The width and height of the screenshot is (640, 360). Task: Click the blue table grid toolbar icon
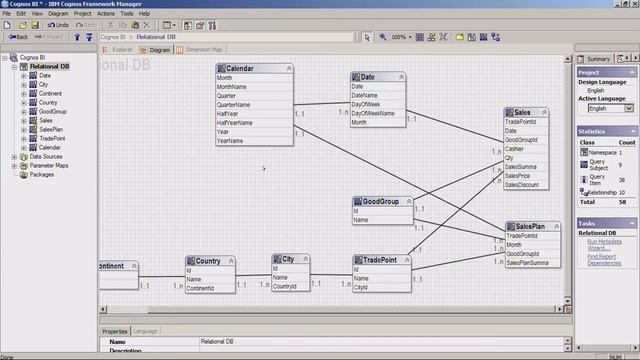tap(484, 38)
